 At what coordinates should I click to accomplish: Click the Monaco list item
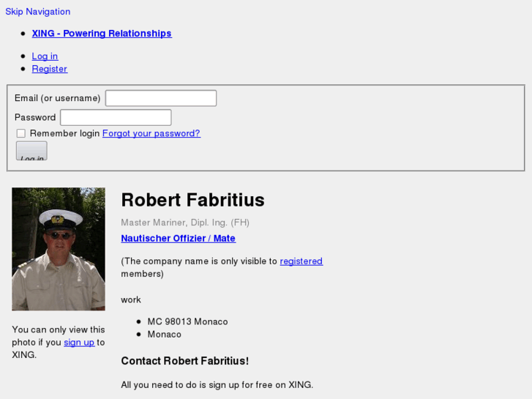click(165, 335)
